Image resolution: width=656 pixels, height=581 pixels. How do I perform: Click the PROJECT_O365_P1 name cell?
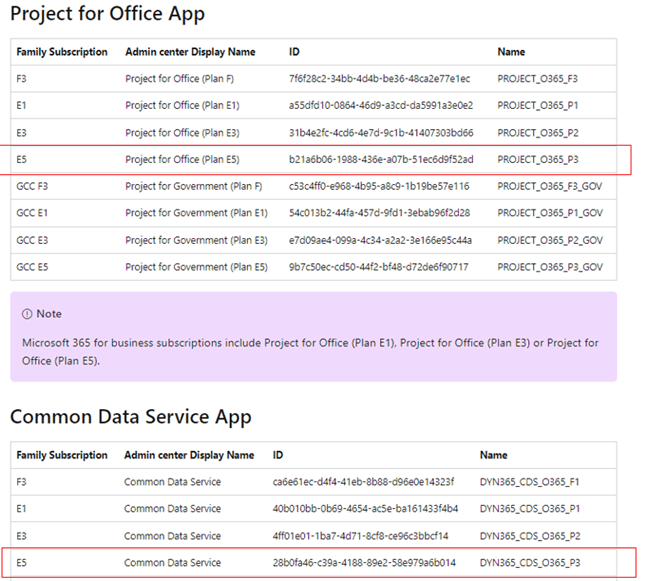[x=537, y=106]
